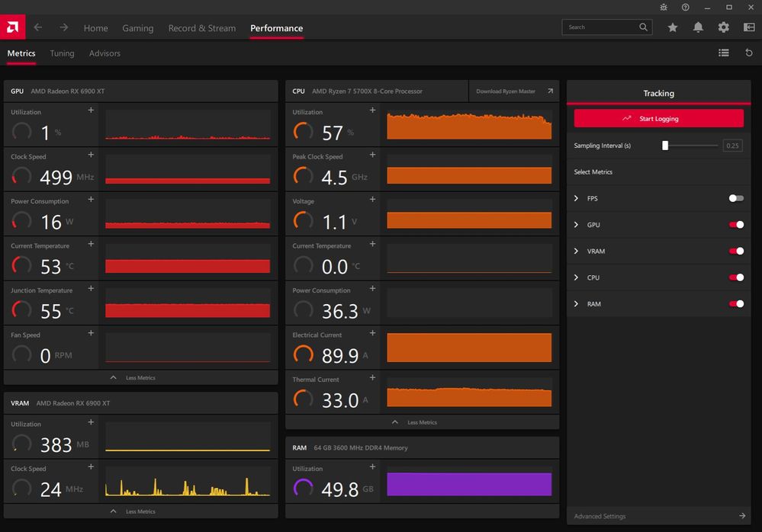762x532 pixels.
Task: Click Start Logging button
Action: [658, 118]
